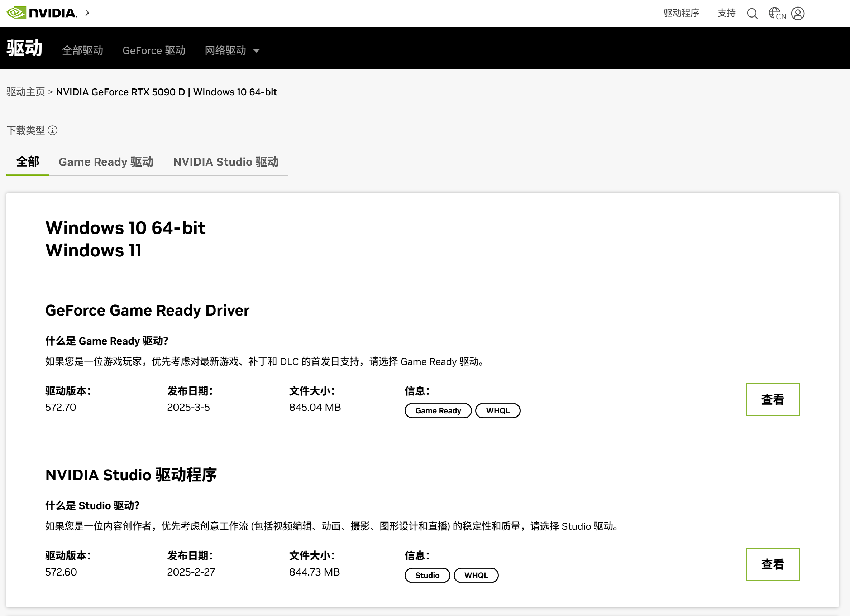Go to 驱动主页 breadcrumb link

click(x=25, y=92)
